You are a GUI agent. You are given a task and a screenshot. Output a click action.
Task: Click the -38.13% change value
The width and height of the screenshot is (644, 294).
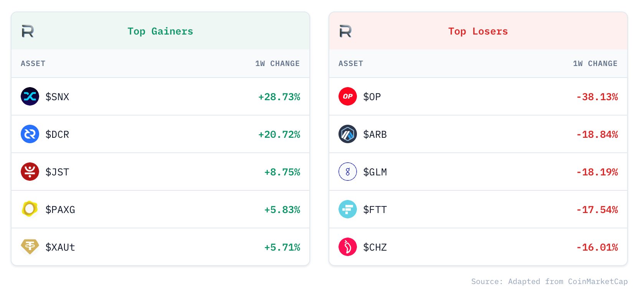[x=597, y=97]
